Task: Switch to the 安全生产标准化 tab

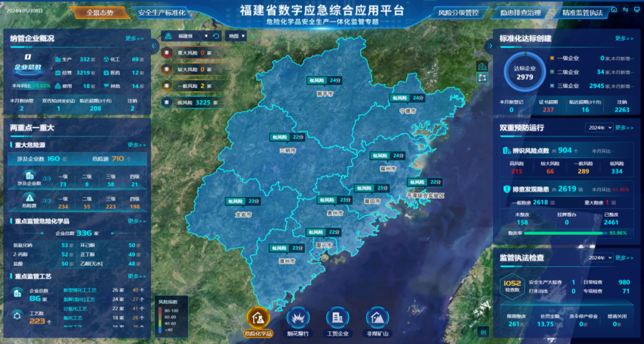Action: 161,13
